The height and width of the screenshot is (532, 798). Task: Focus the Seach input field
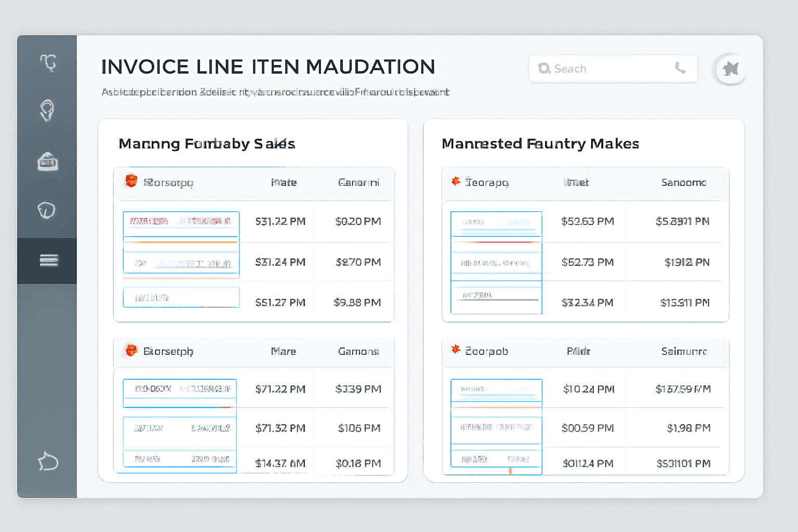click(613, 69)
